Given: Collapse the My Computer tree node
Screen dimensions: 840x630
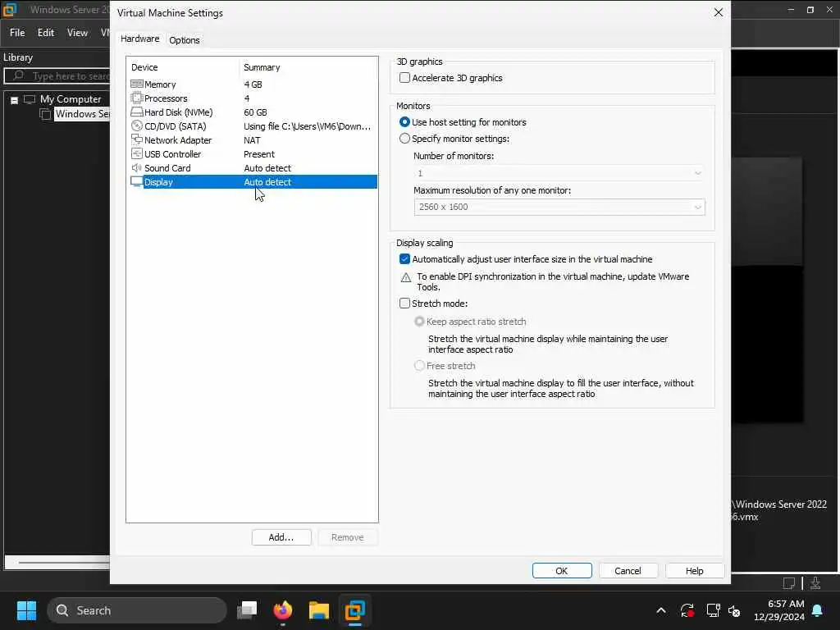Looking at the screenshot, I should [x=15, y=99].
